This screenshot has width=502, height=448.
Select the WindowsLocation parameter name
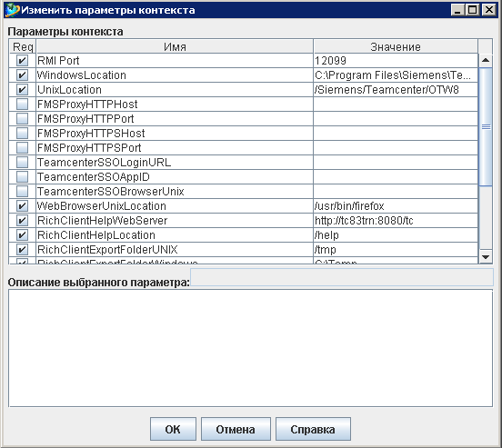click(175, 75)
